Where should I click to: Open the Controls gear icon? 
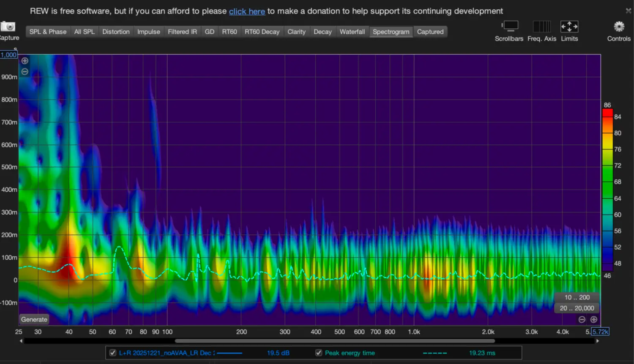pyautogui.click(x=619, y=27)
